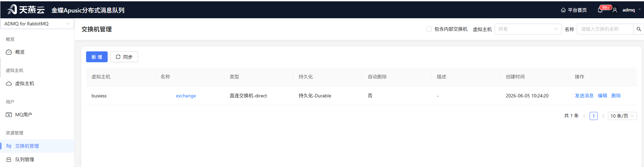Viewport: 644px width, 167px height.
Task: Click the MQ用户 user icon
Action: coord(9,115)
